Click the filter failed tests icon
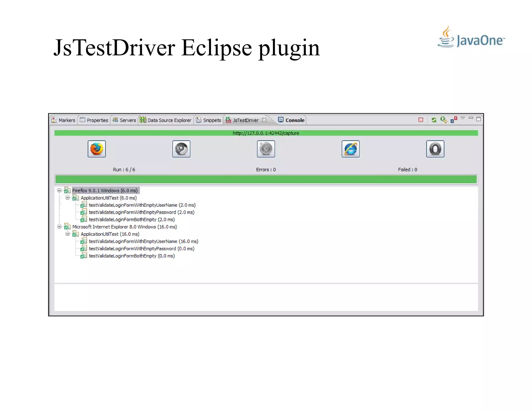532x411 pixels. (x=454, y=120)
